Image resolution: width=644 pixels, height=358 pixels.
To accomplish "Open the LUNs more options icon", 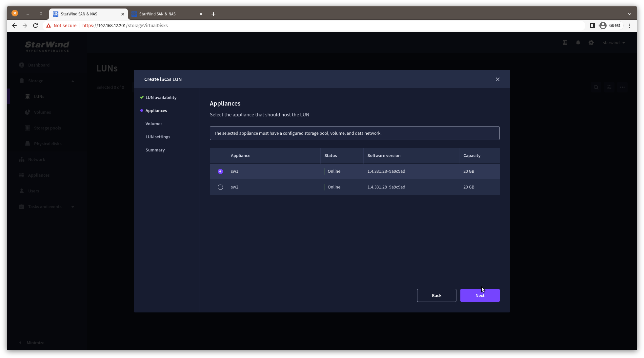I will [x=622, y=88].
